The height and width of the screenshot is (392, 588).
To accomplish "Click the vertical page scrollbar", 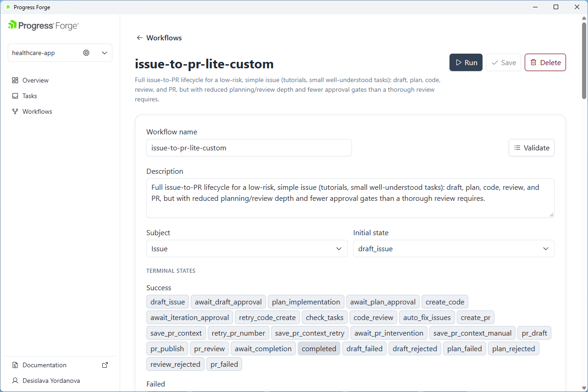I will point(584,60).
